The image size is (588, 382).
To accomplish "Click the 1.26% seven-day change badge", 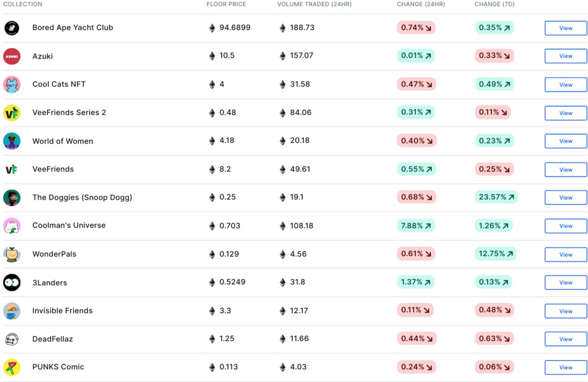I will 493,225.
